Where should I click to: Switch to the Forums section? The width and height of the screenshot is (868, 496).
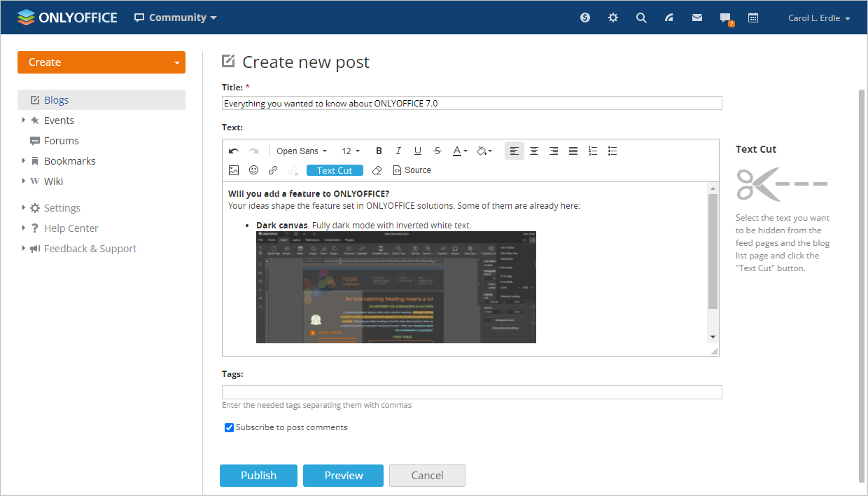pos(62,140)
